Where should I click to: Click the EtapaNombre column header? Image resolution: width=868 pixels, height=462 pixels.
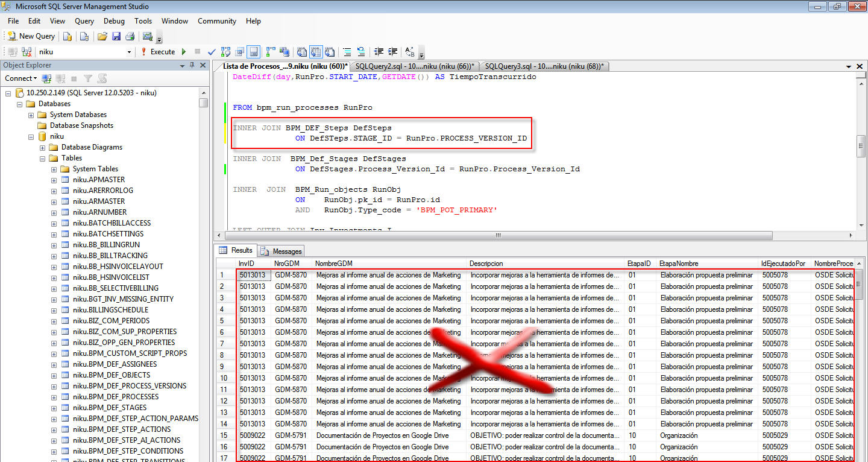pos(707,264)
